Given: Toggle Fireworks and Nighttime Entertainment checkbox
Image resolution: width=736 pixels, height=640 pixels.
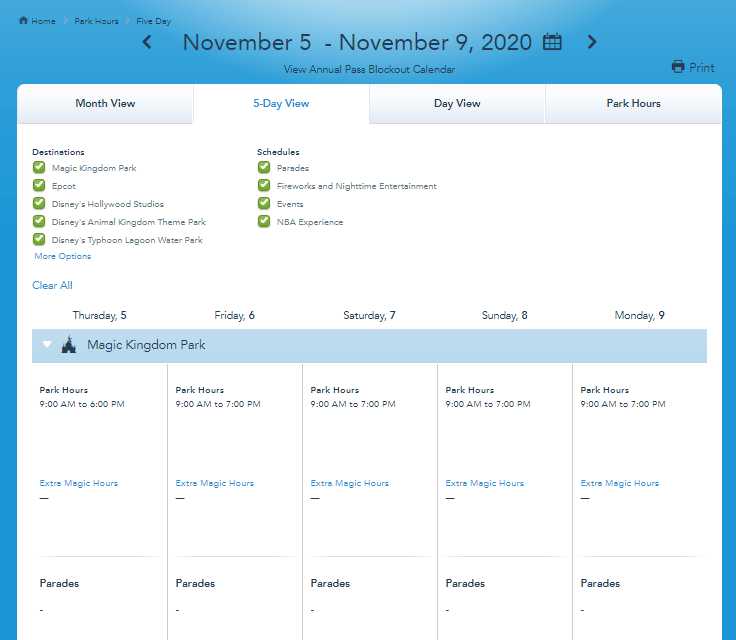Looking at the screenshot, I should point(264,185).
